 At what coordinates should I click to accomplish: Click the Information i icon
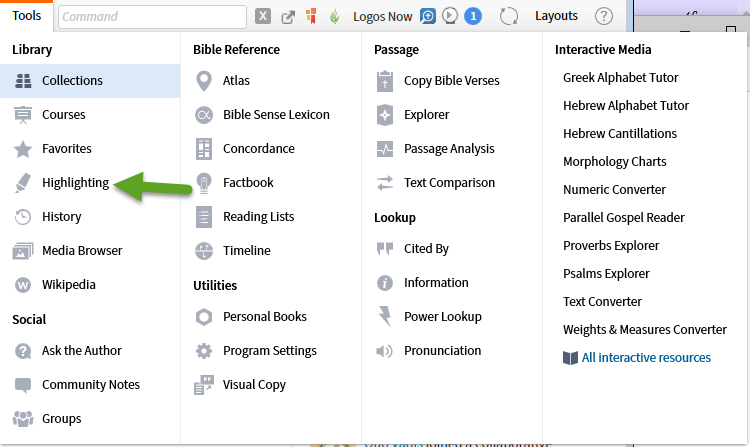(385, 283)
